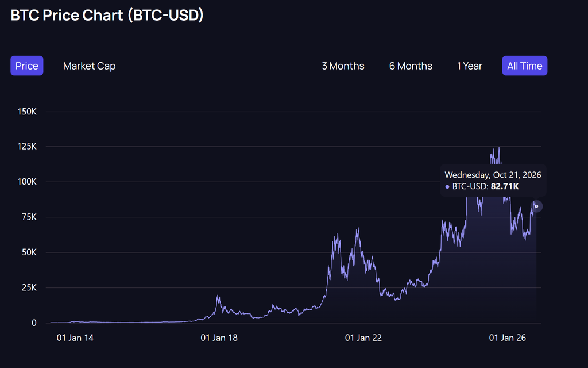Click the 125K y-axis label
588x368 pixels.
[27, 147]
